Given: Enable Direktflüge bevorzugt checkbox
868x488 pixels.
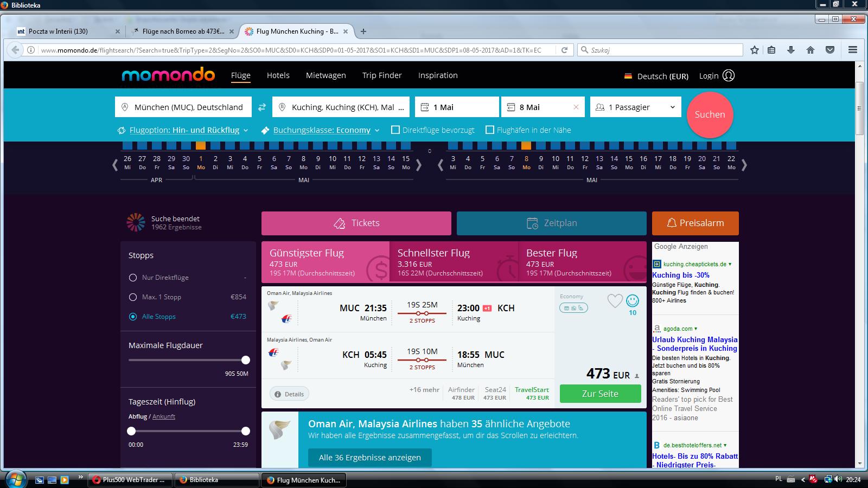Looking at the screenshot, I should 395,130.
